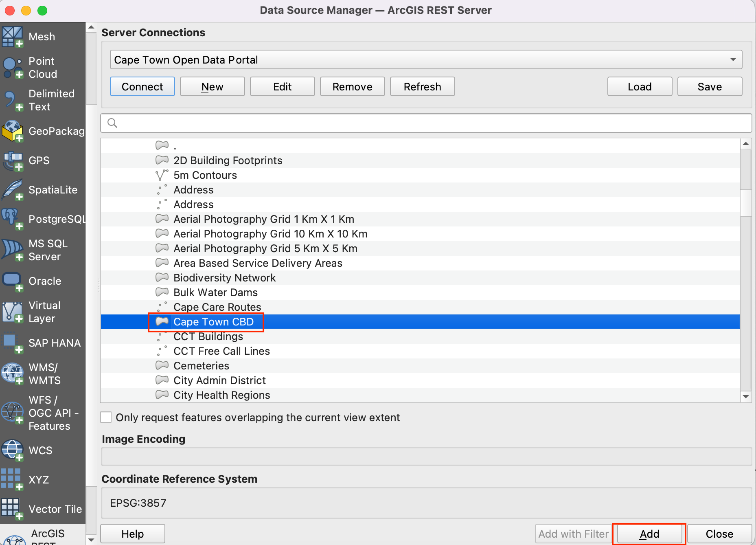Select the Mesh data source icon
Screen dimensions: 756x545
12,37
